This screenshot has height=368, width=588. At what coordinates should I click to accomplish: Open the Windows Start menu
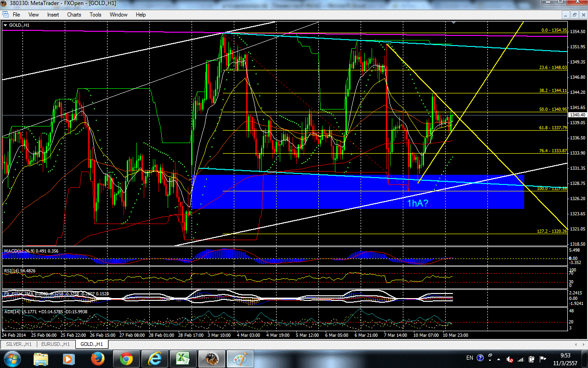click(x=12, y=358)
